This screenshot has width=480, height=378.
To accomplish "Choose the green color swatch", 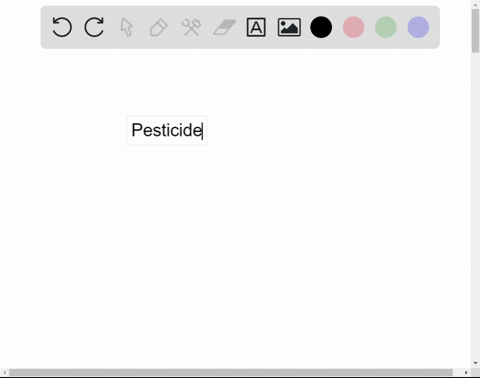I will coord(386,27).
